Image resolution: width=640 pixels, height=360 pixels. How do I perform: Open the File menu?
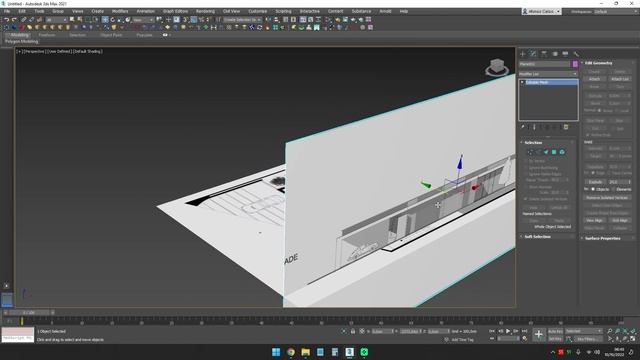point(7,11)
